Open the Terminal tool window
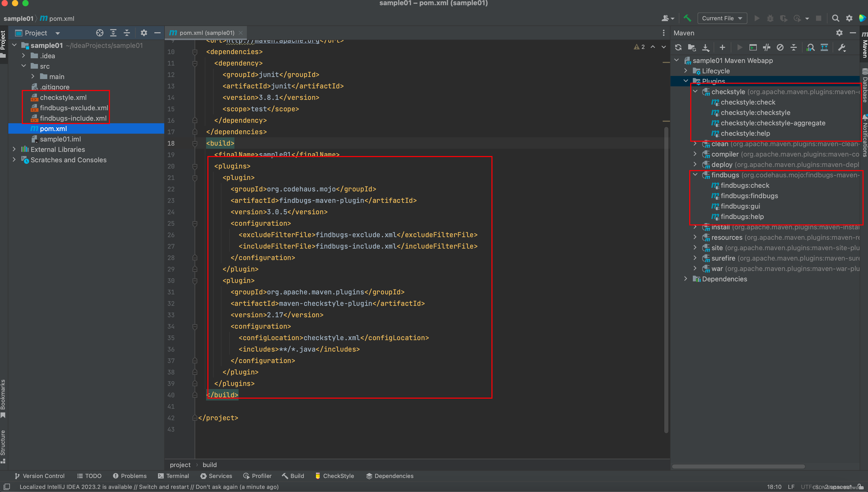 pos(174,476)
